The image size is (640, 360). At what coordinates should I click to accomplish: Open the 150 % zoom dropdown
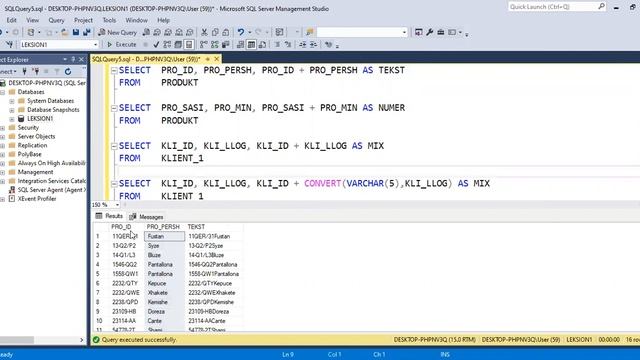point(117,204)
